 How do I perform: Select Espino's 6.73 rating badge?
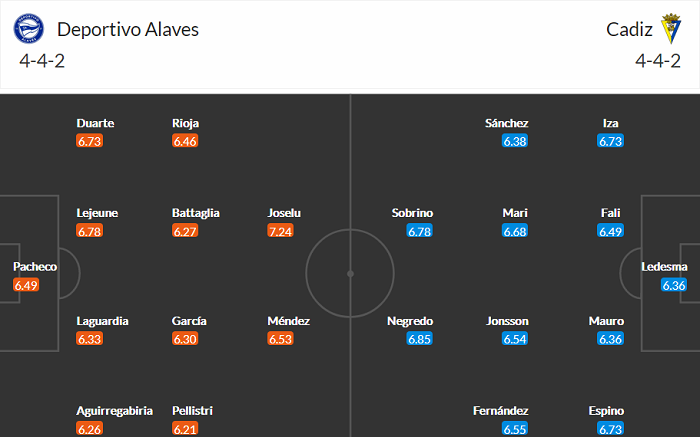[611, 429]
